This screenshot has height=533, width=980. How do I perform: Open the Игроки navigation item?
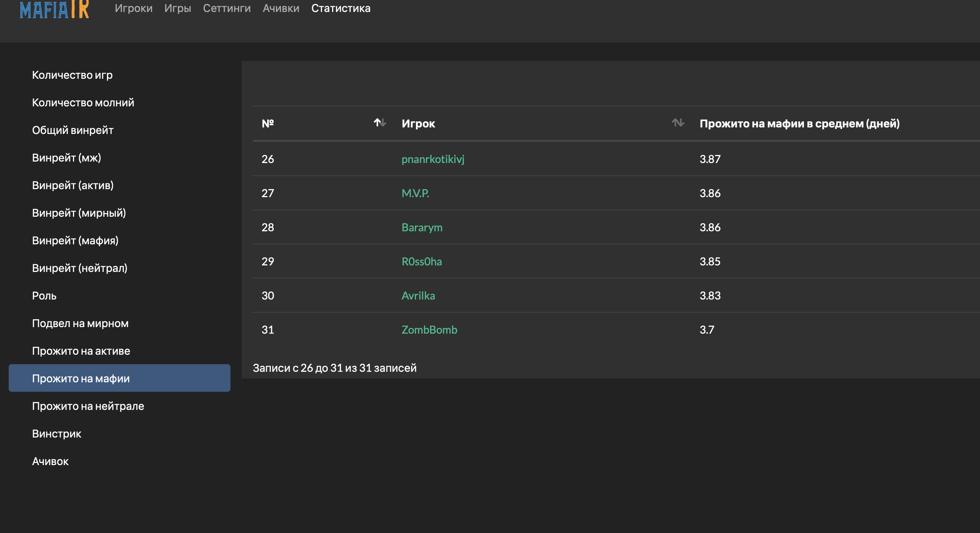pyautogui.click(x=134, y=8)
